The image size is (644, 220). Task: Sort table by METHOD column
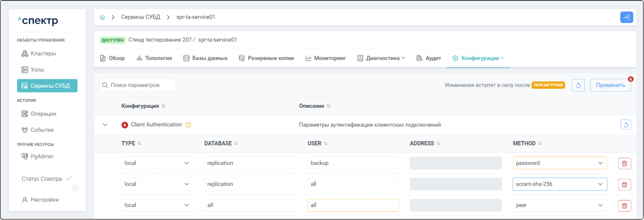click(x=540, y=143)
